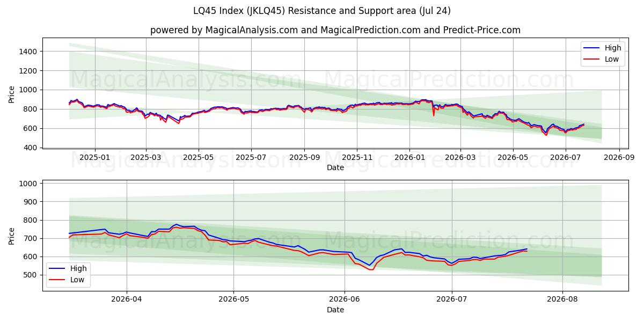Click the '2026-04' date tick label on the bottom chart
644x322 pixels.
(127, 301)
